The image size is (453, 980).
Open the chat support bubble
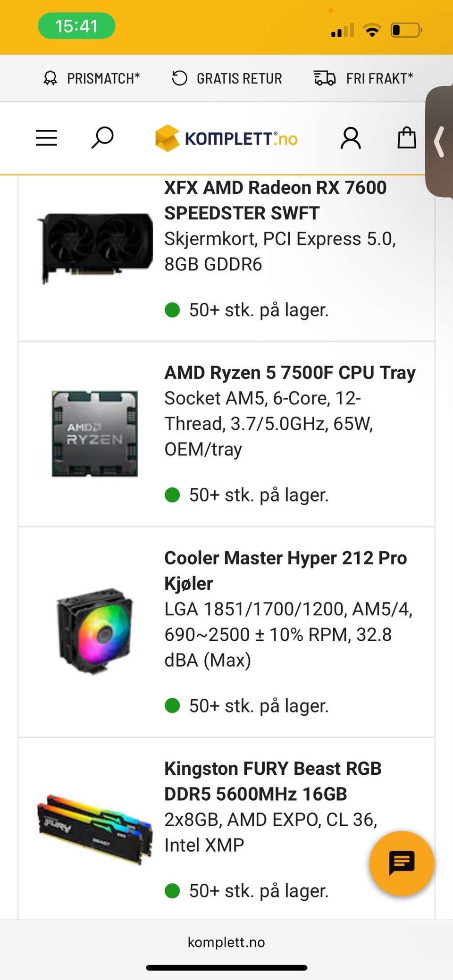tap(402, 863)
